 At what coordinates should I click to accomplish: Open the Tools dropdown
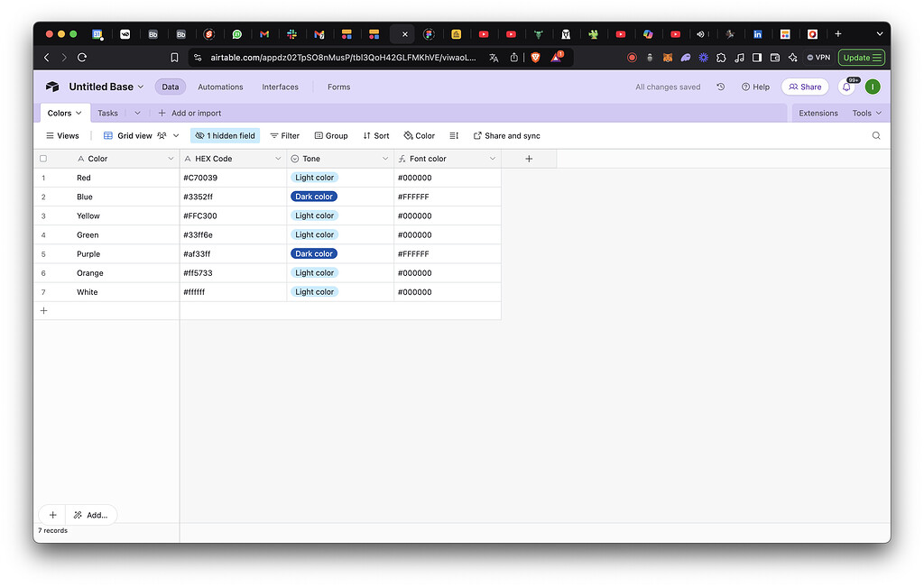pos(865,113)
